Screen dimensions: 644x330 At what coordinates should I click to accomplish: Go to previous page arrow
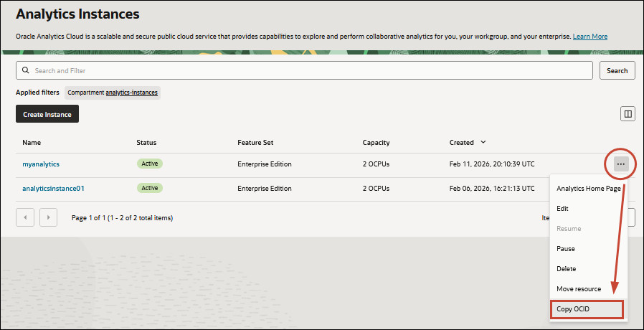pyautogui.click(x=25, y=217)
